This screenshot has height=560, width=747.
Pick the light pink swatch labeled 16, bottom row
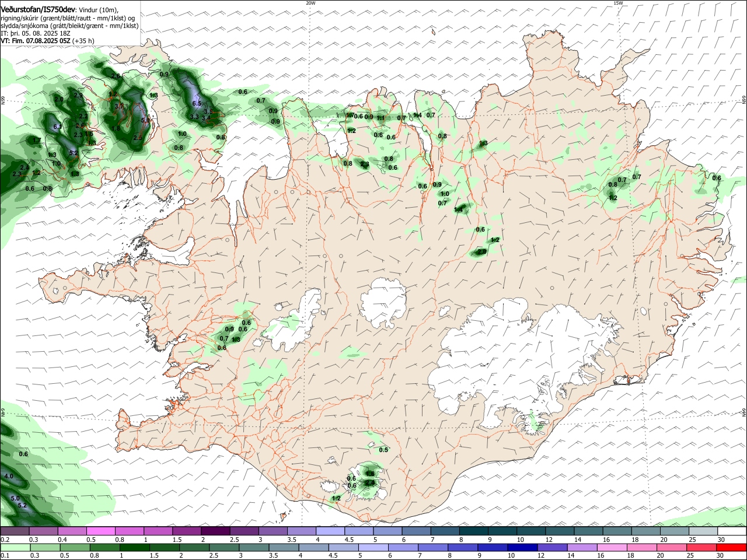[612, 547]
